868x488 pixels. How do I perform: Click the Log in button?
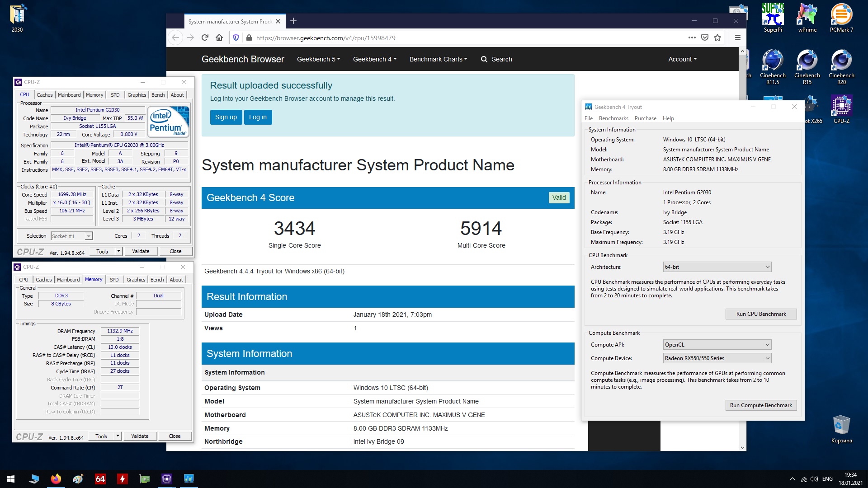[258, 117]
